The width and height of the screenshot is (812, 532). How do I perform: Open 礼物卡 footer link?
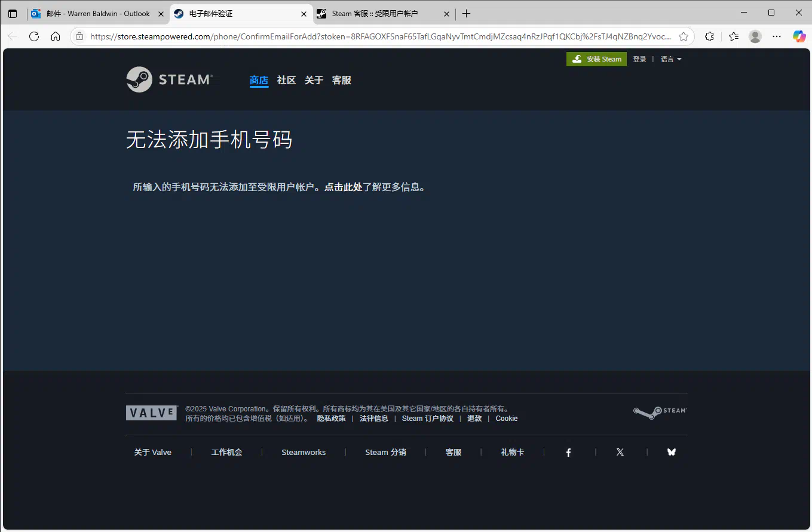click(x=513, y=452)
